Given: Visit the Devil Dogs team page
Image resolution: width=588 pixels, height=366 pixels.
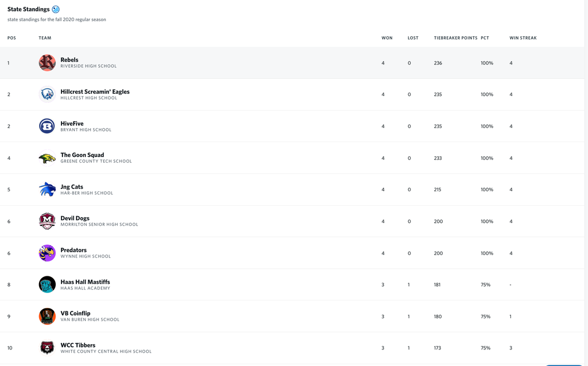Looking at the screenshot, I should tap(75, 218).
